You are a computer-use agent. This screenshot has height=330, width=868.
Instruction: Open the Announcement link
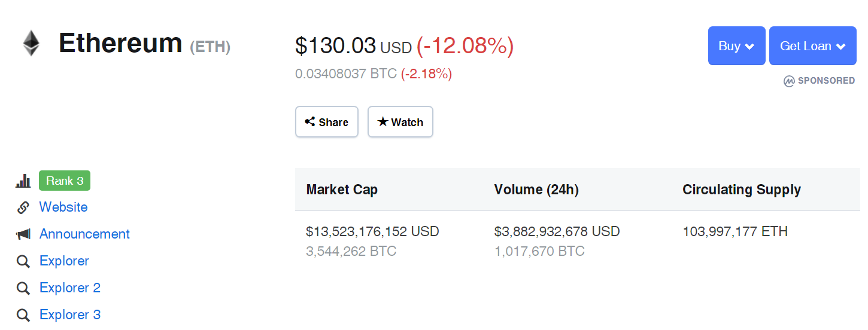(x=84, y=234)
